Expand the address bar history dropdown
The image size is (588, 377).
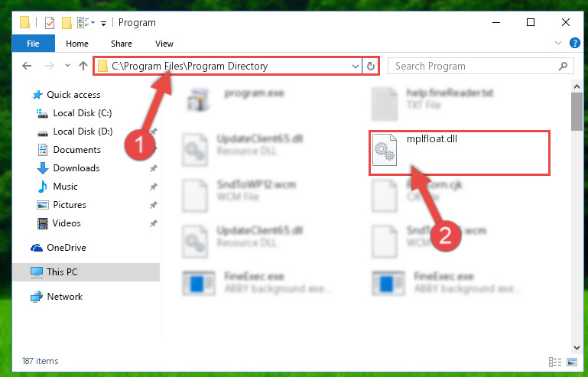pyautogui.click(x=355, y=67)
